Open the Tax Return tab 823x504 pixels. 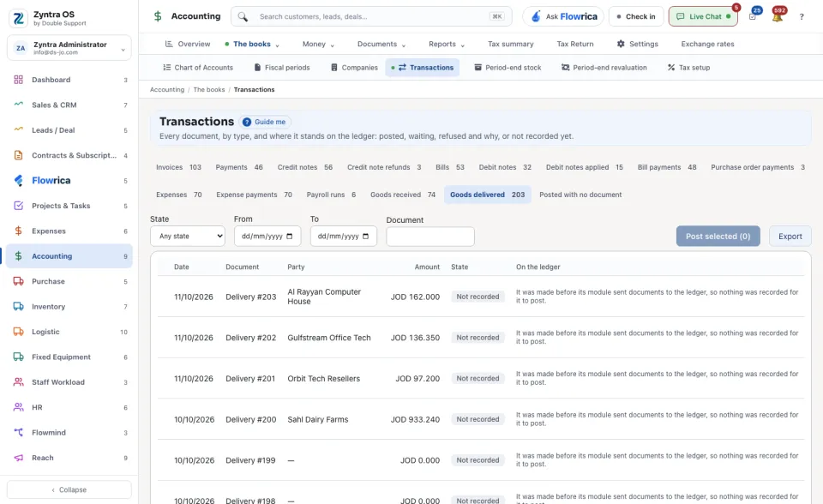tap(575, 44)
